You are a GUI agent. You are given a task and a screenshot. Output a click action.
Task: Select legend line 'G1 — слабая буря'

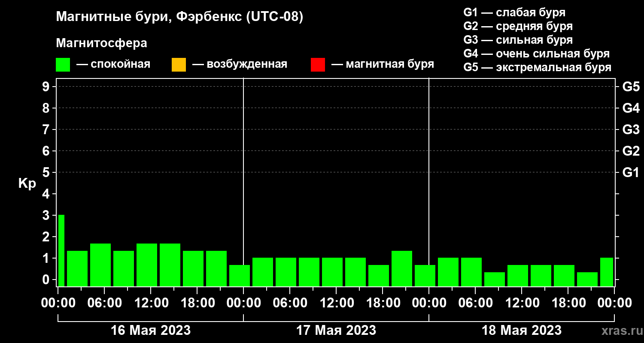point(514,12)
